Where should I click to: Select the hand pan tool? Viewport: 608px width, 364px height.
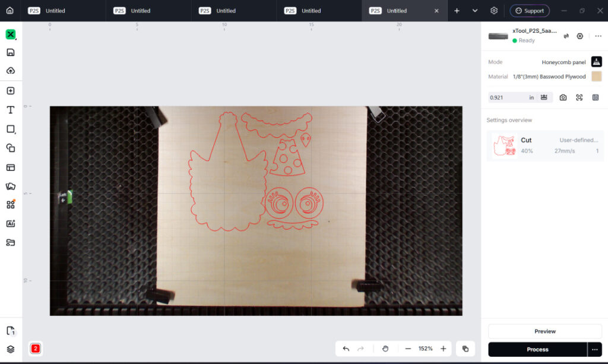click(385, 349)
